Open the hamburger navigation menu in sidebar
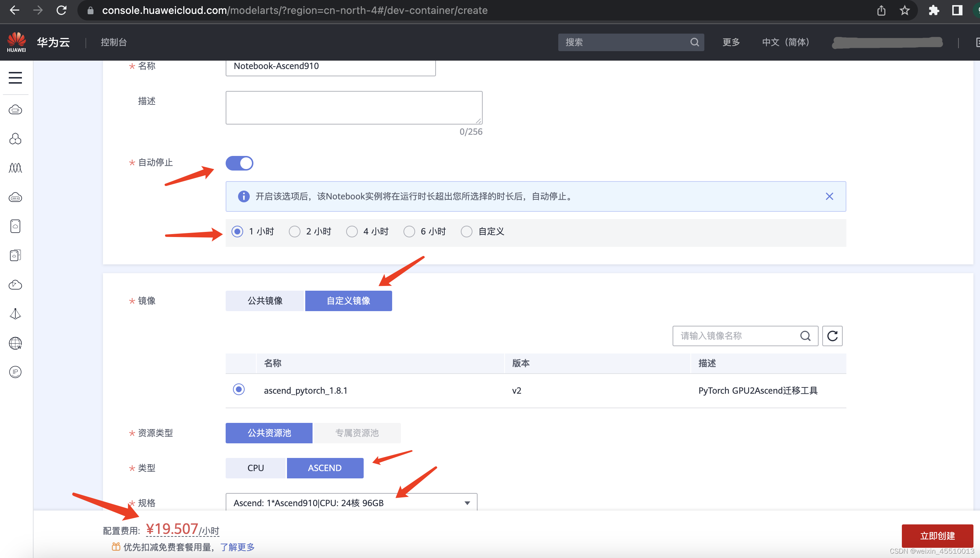980x558 pixels. click(x=15, y=78)
